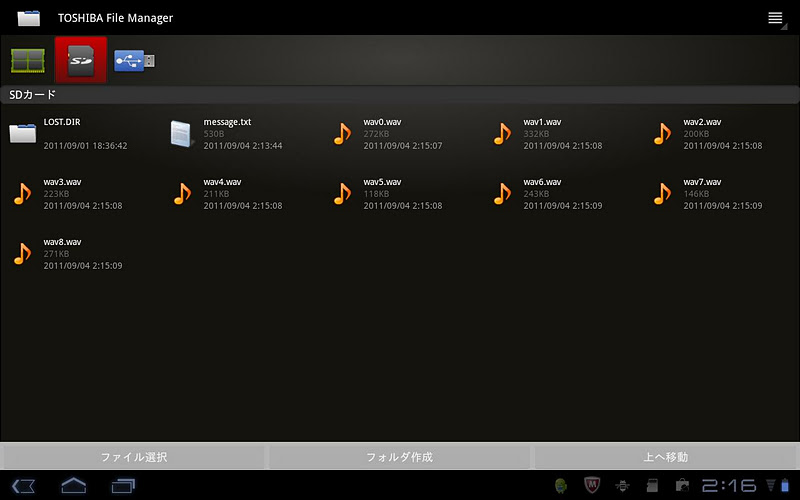Select the message.txt file name
This screenshot has height=500, width=800.
[x=227, y=122]
